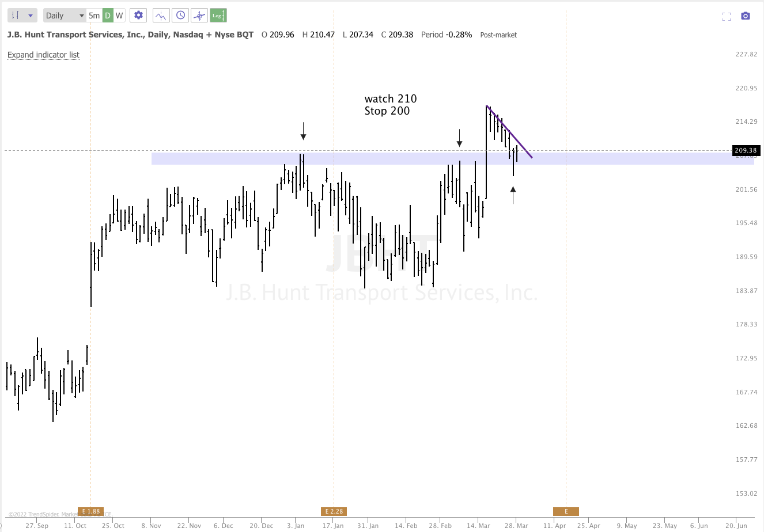
Task: Select the Post-market label
Action: point(498,35)
